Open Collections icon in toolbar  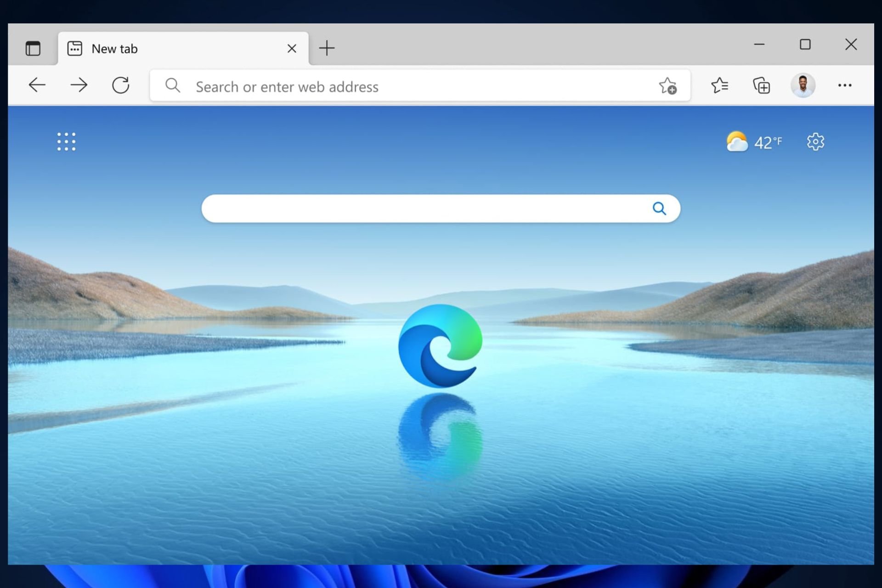[x=761, y=85]
